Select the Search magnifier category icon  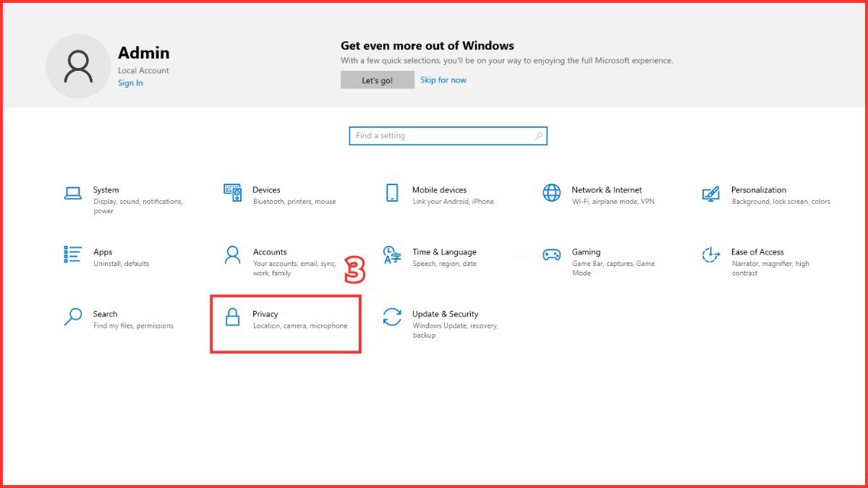[x=73, y=317]
